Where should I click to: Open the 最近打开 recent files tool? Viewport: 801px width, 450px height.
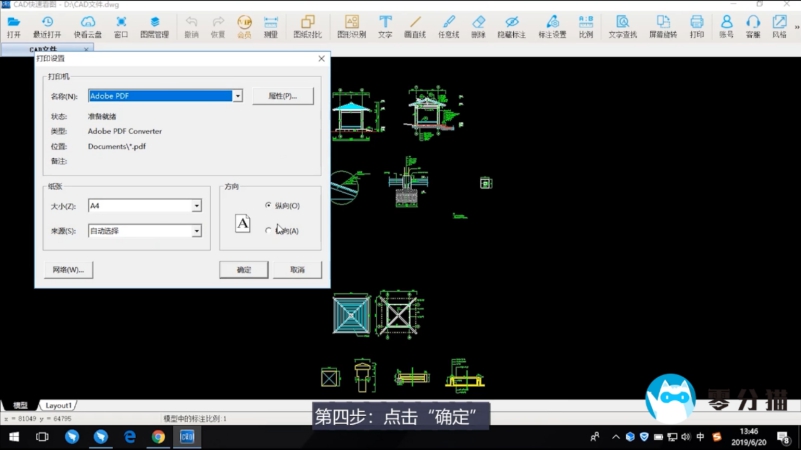[x=47, y=27]
